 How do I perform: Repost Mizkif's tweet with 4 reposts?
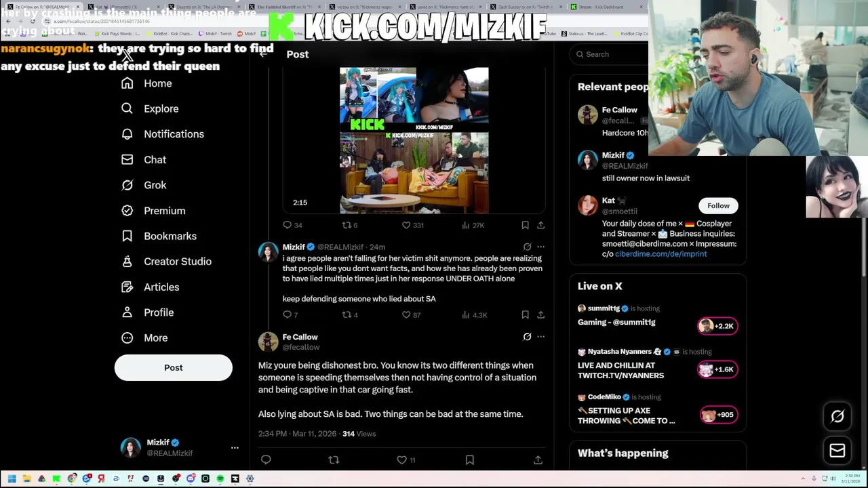349,314
